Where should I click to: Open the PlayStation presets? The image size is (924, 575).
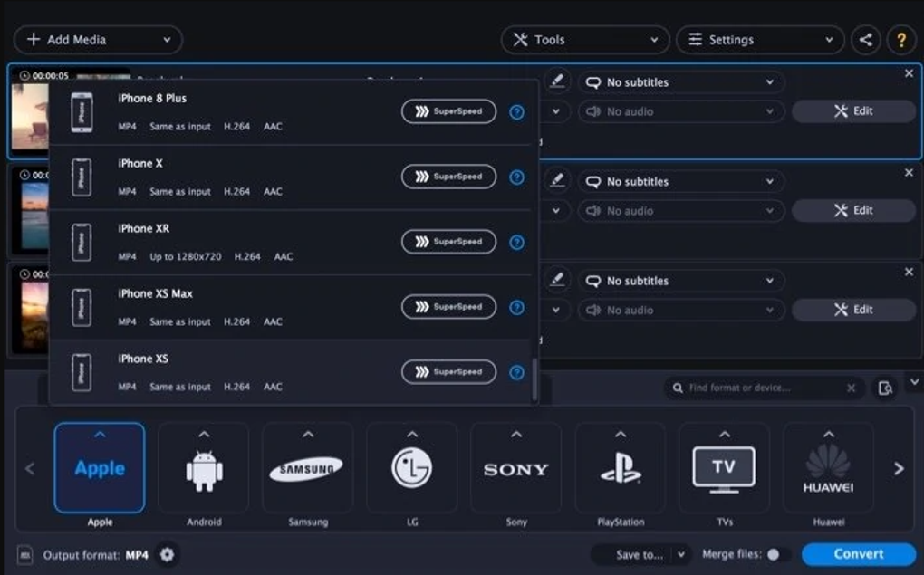point(620,467)
